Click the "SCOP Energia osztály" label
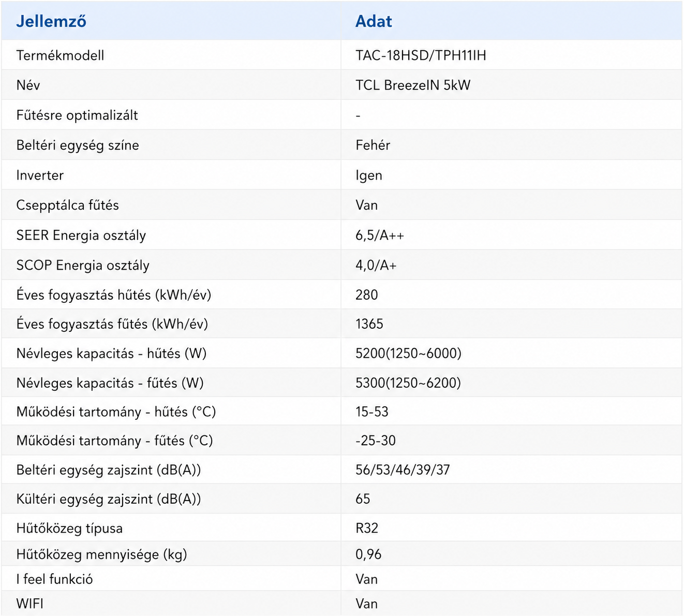The height and width of the screenshot is (616, 684). pyautogui.click(x=83, y=265)
